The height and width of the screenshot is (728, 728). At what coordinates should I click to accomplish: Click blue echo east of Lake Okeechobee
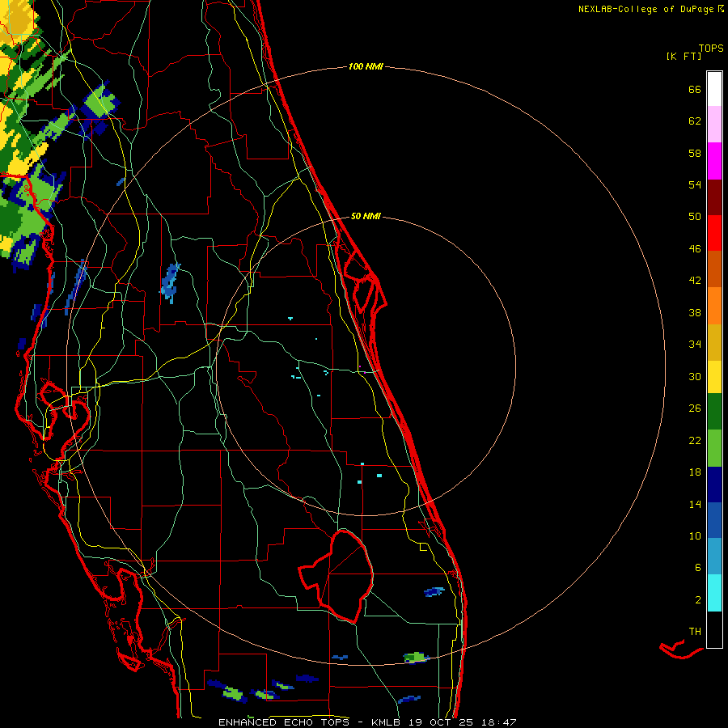click(434, 591)
